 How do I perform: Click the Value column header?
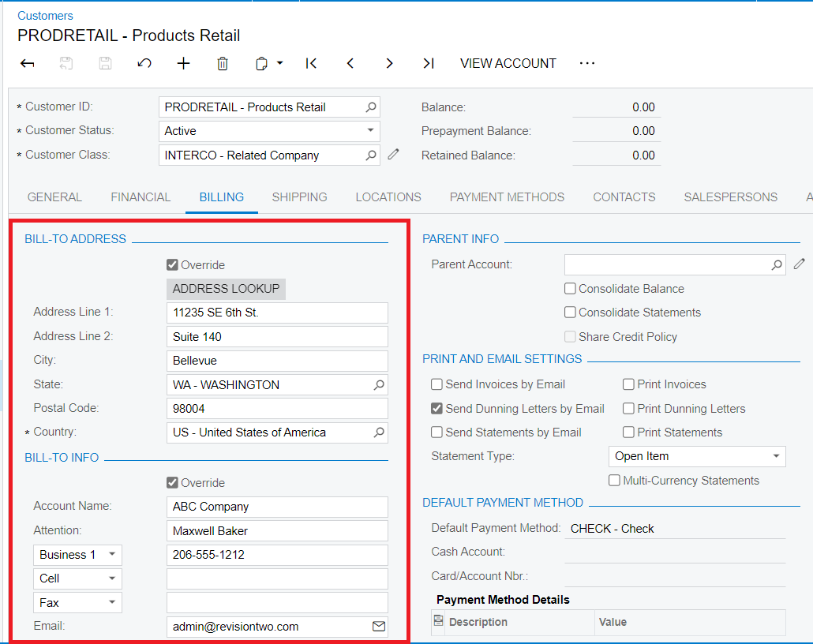tap(690, 622)
